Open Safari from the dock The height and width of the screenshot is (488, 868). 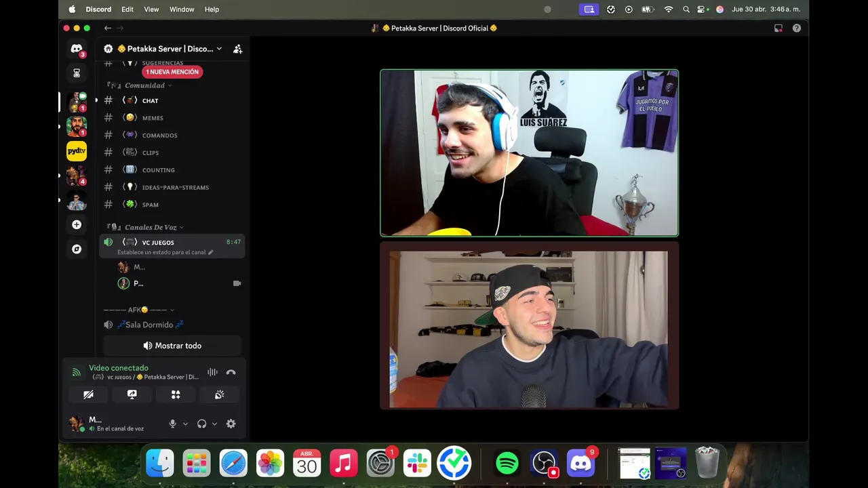click(x=233, y=464)
